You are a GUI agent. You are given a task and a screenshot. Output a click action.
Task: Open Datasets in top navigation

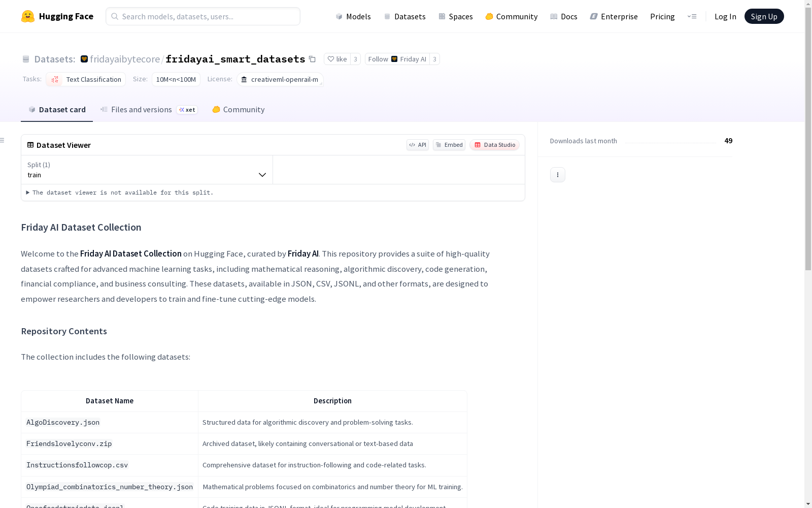click(x=404, y=16)
